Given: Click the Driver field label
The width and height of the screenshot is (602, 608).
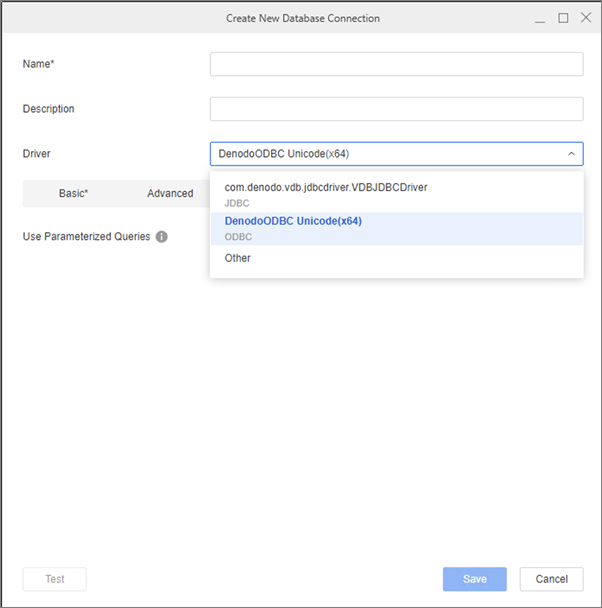Looking at the screenshot, I should point(36,154).
